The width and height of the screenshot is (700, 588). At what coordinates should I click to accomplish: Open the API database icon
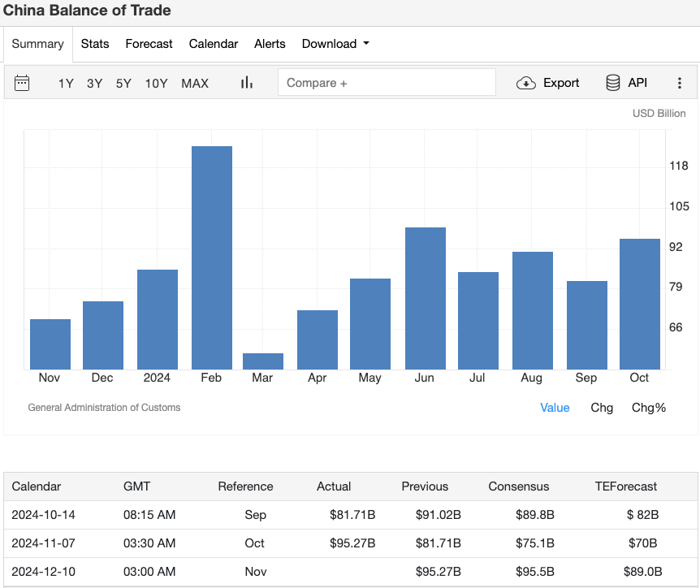[611, 83]
